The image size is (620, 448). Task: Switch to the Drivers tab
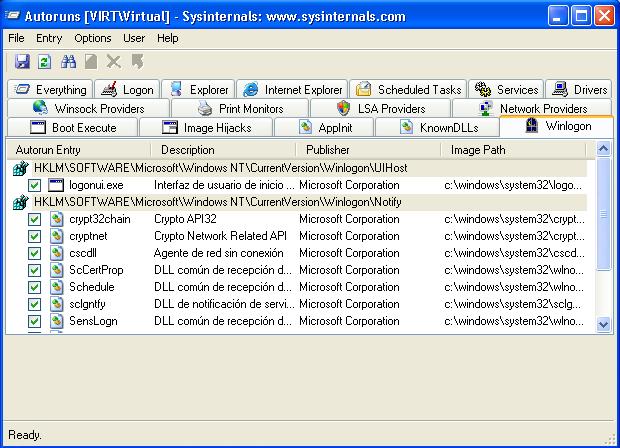[x=578, y=89]
